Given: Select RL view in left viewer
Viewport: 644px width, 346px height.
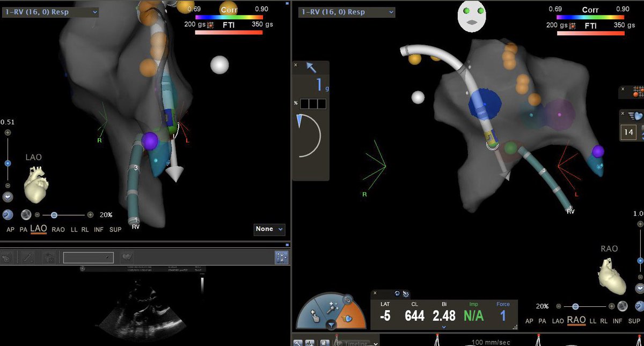Looking at the screenshot, I should click(85, 229).
